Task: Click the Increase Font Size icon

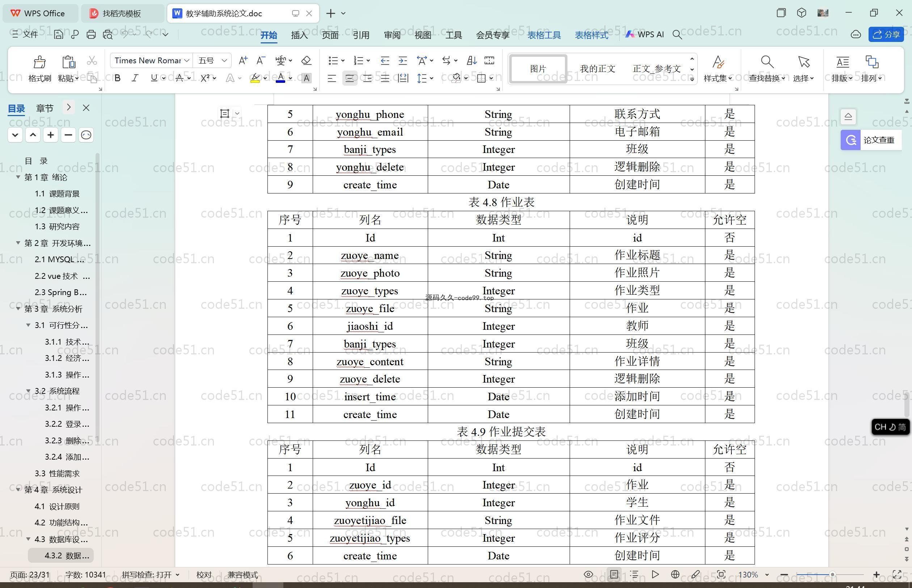Action: [x=243, y=60]
